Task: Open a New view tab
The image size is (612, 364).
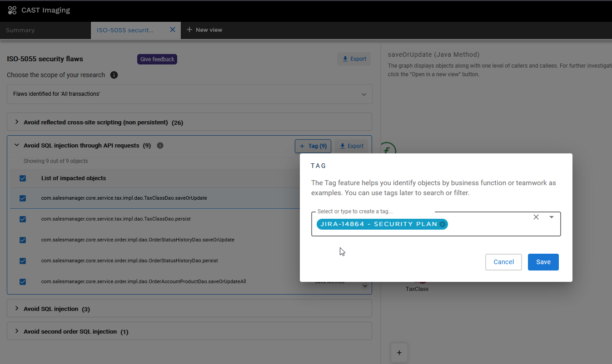Action: (204, 30)
